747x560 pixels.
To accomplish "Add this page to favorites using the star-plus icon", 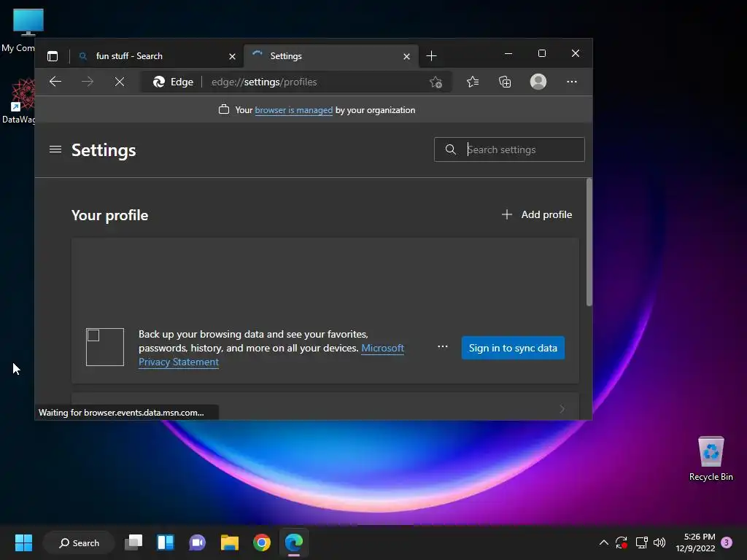I will (x=436, y=82).
